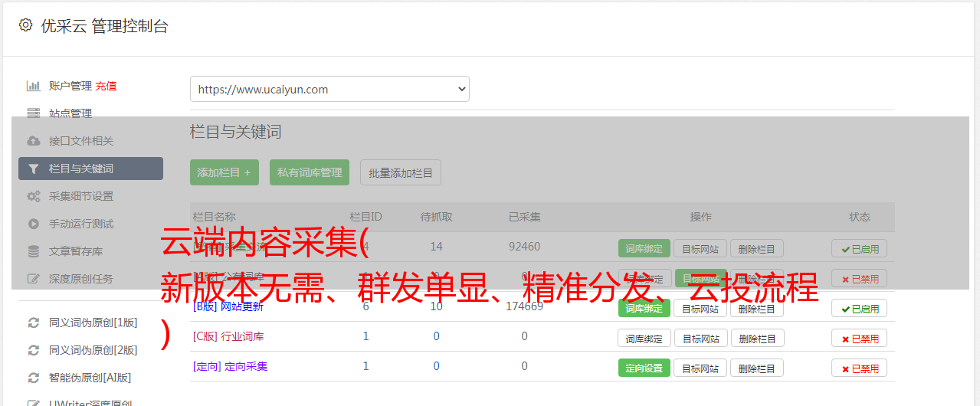Click 删除栏目 for 定向采集 row
This screenshot has height=406, width=980.
(757, 368)
